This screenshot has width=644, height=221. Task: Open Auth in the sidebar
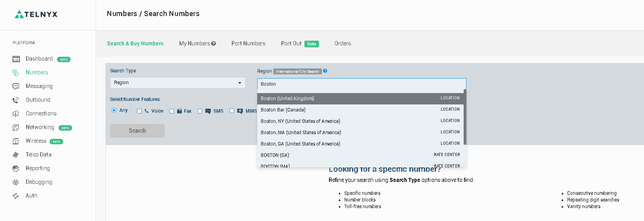click(32, 196)
